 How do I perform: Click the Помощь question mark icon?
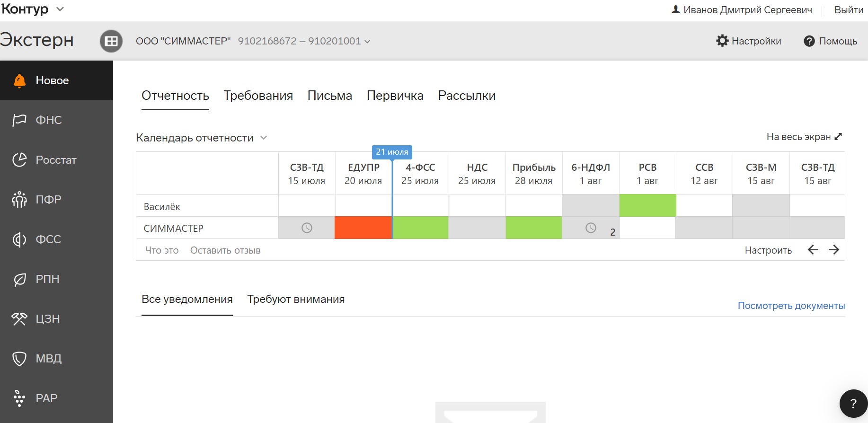(x=809, y=41)
